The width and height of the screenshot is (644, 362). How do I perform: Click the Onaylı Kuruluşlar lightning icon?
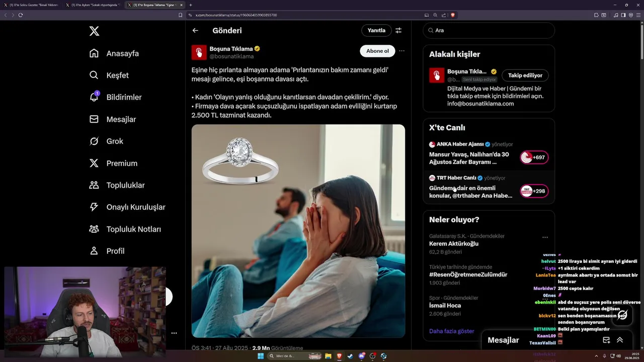(94, 207)
